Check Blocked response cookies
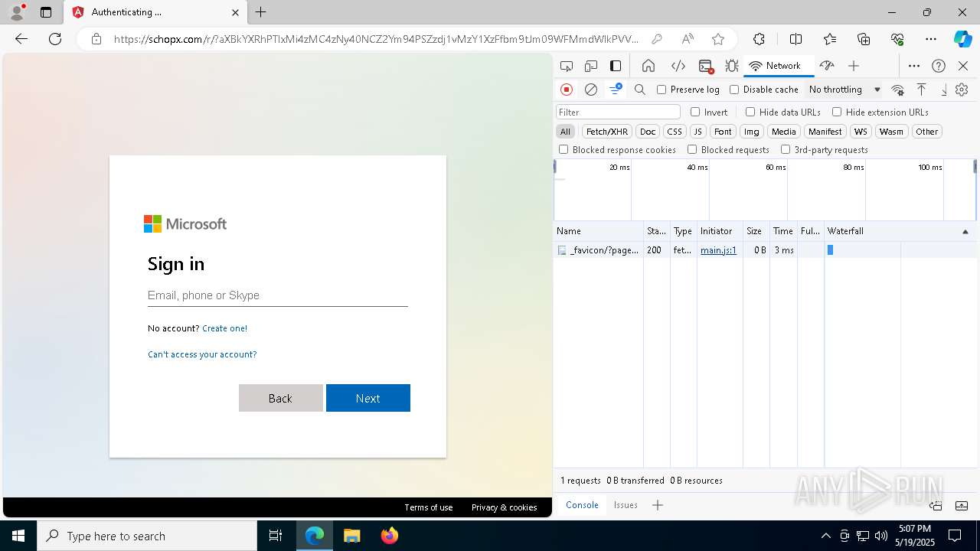The image size is (980, 551). click(563, 150)
